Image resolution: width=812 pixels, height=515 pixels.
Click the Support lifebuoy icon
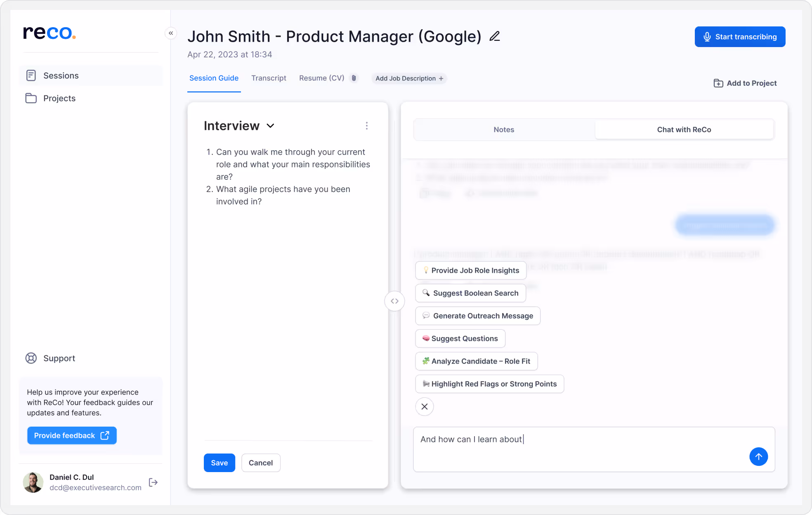click(x=31, y=358)
